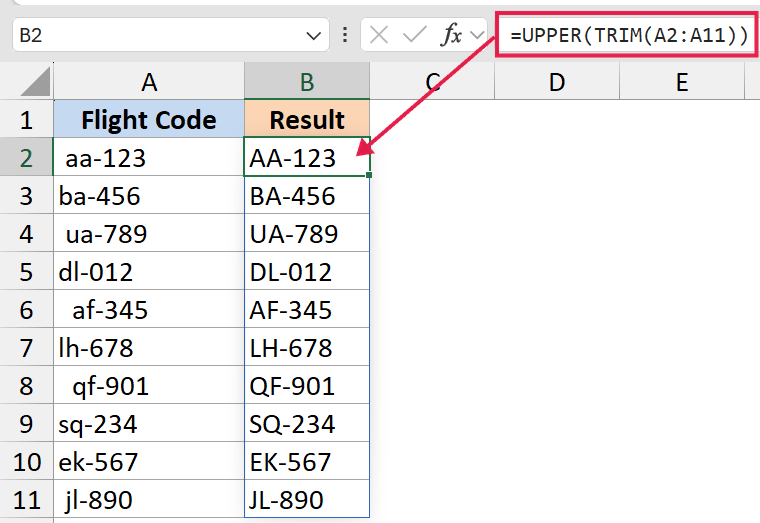Select the cell containing ek-567
The image size is (760, 523).
(149, 461)
